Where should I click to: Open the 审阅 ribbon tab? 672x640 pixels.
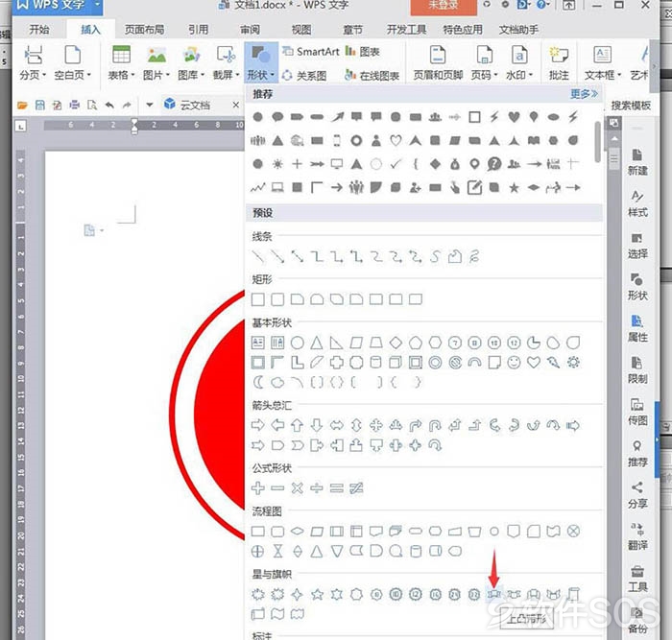(x=250, y=30)
